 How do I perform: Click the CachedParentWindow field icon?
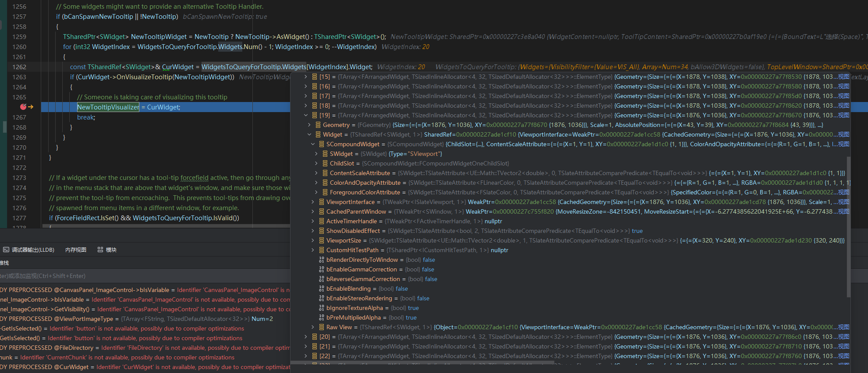pyautogui.click(x=322, y=211)
